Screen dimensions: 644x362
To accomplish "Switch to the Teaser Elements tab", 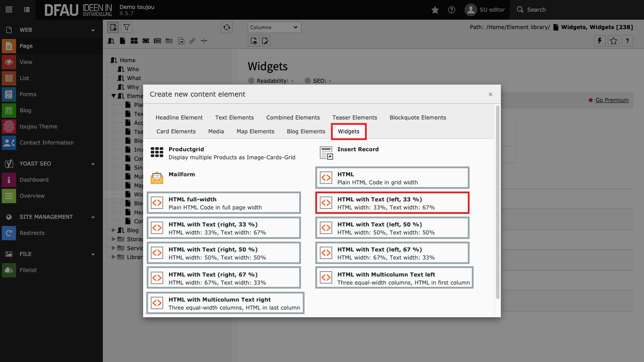I will click(x=355, y=118).
